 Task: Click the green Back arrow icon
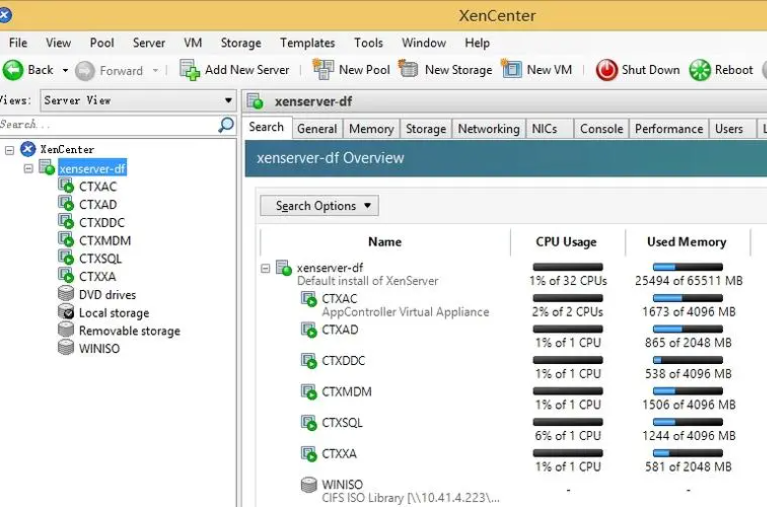point(13,70)
